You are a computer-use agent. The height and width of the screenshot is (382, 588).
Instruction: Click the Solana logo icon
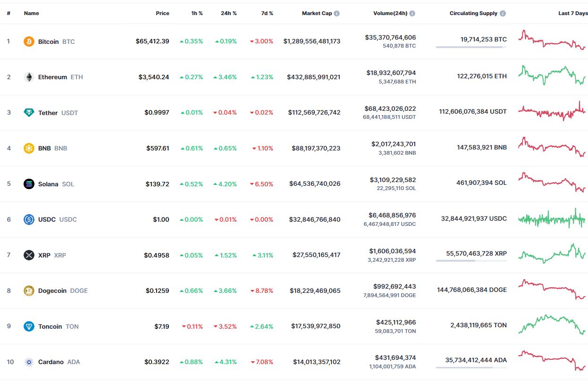point(29,184)
